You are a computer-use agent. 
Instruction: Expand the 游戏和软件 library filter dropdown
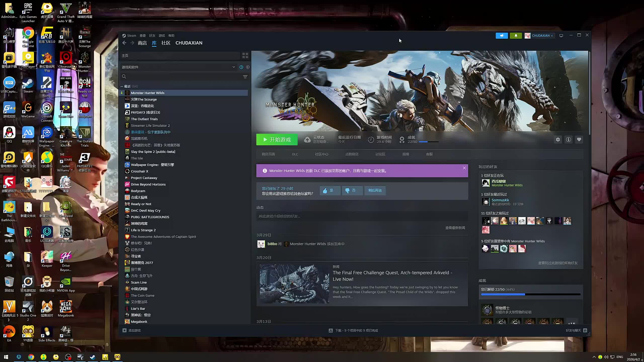233,67
